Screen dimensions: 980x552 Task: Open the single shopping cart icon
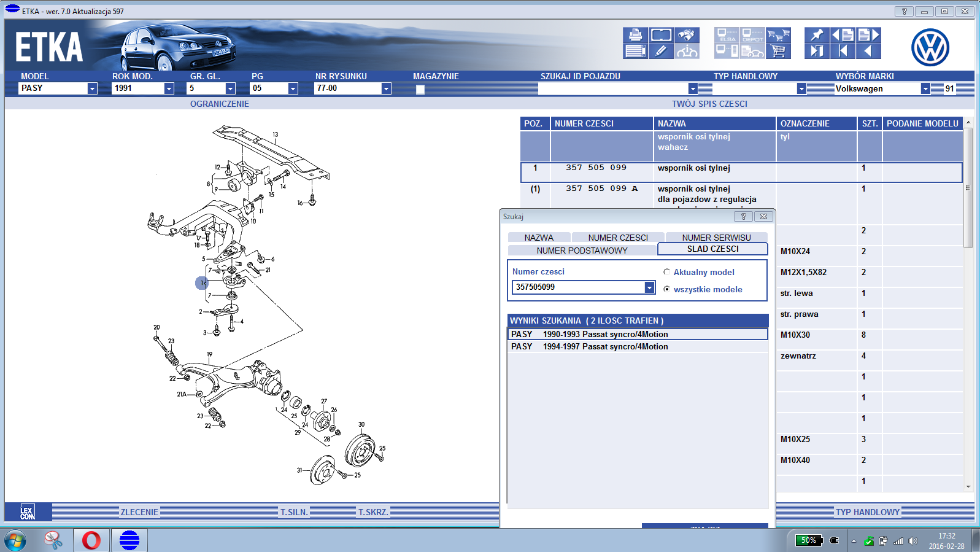click(778, 51)
